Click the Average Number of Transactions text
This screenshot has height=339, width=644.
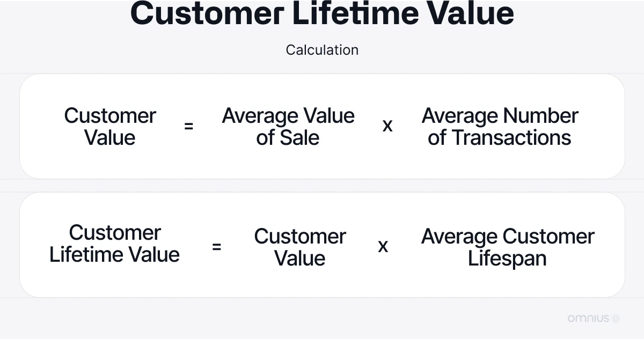pyautogui.click(x=500, y=127)
